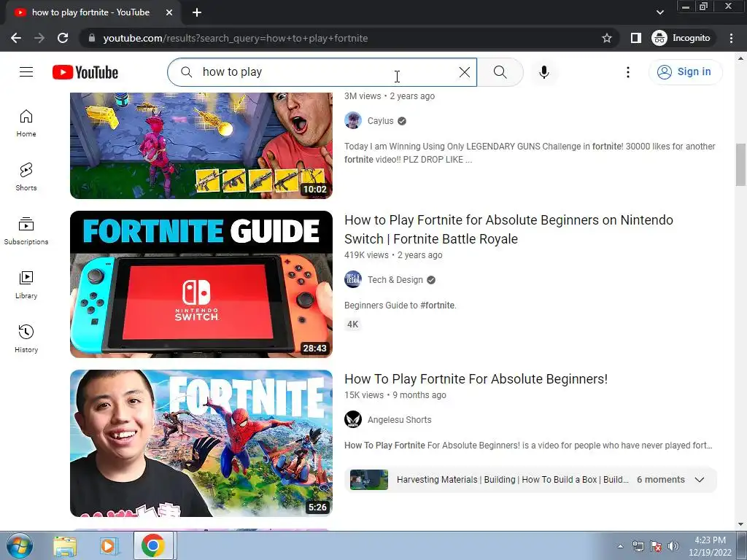Clear the search box with X
The height and width of the screenshot is (560, 747).
[x=464, y=72]
